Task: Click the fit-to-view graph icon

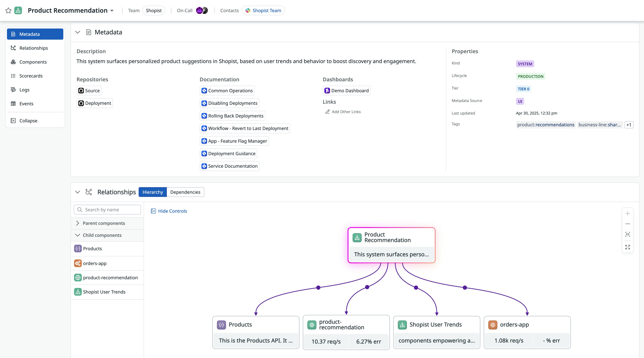Action: coord(627,234)
